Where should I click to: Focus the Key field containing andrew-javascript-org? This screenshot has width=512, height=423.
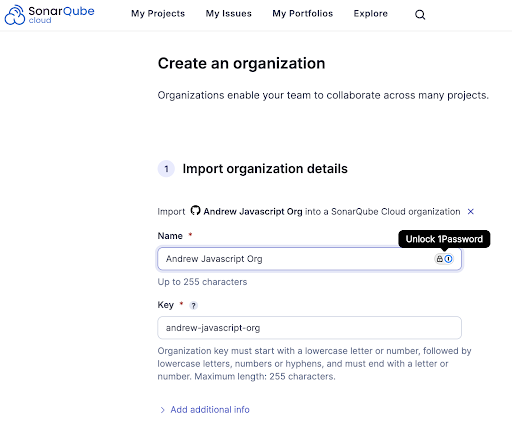pyautogui.click(x=309, y=328)
